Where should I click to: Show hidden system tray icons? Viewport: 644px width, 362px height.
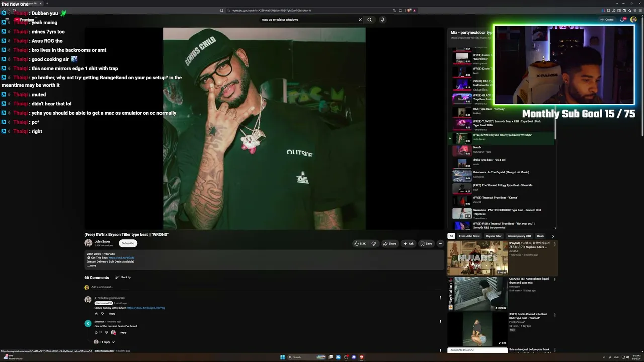pos(603,357)
